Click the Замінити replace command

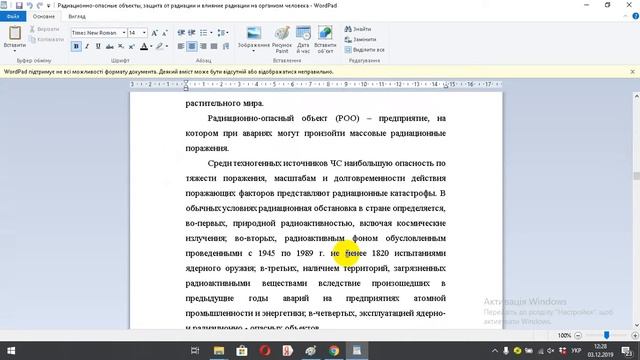(x=360, y=39)
